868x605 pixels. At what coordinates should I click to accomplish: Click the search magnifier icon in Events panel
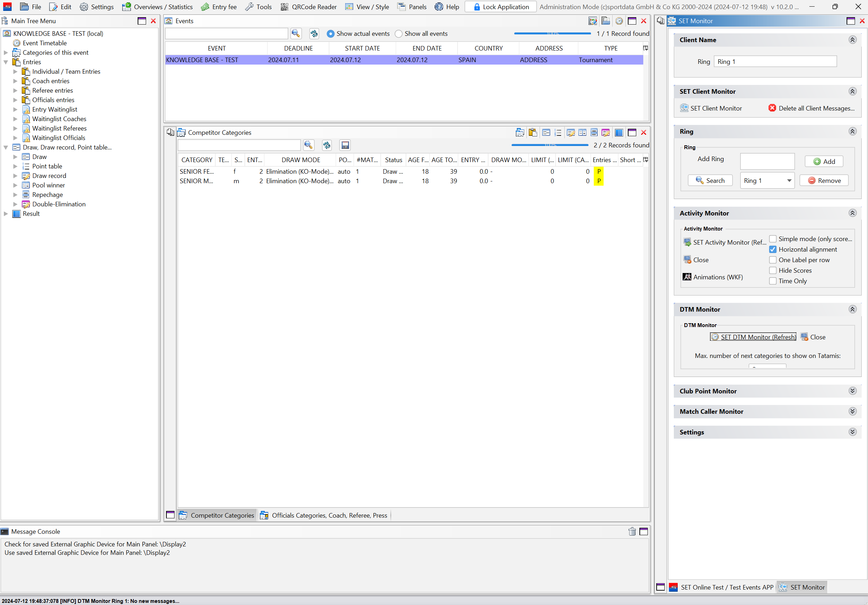pos(296,34)
